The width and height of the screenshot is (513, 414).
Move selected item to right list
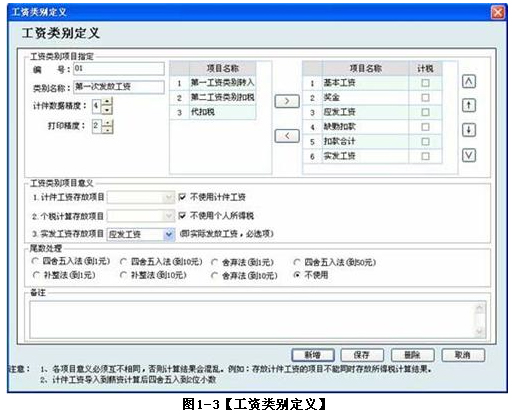(287, 101)
